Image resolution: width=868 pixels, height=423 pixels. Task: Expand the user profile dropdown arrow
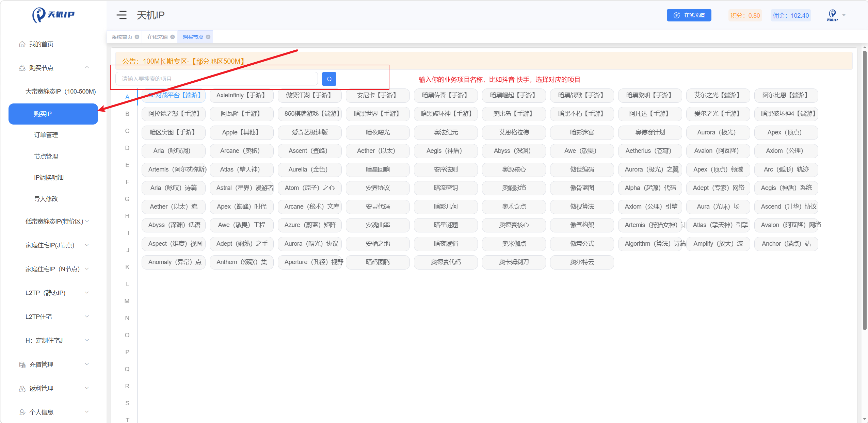tap(844, 15)
